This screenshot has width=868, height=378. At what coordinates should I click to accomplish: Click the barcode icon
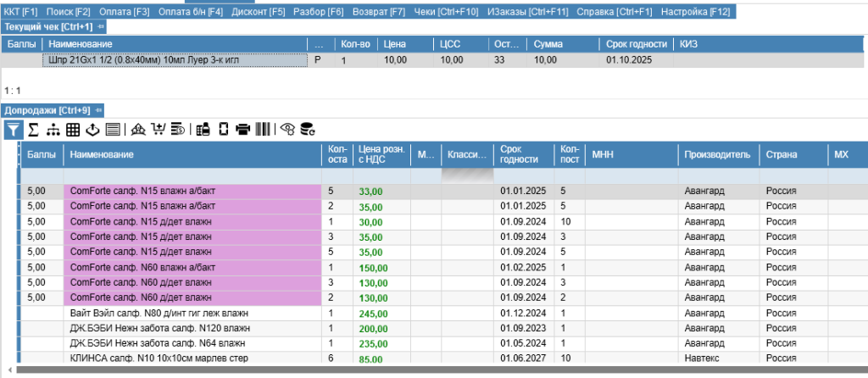(263, 130)
